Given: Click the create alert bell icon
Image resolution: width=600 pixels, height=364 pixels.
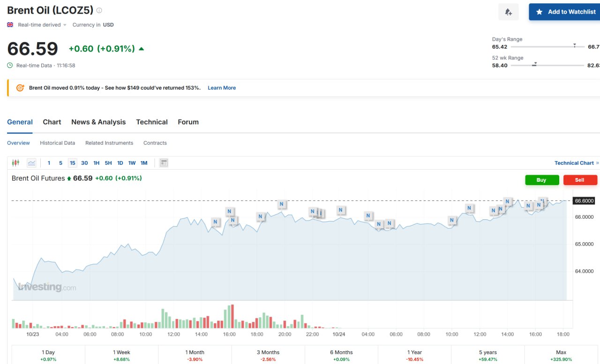Looking at the screenshot, I should point(508,12).
